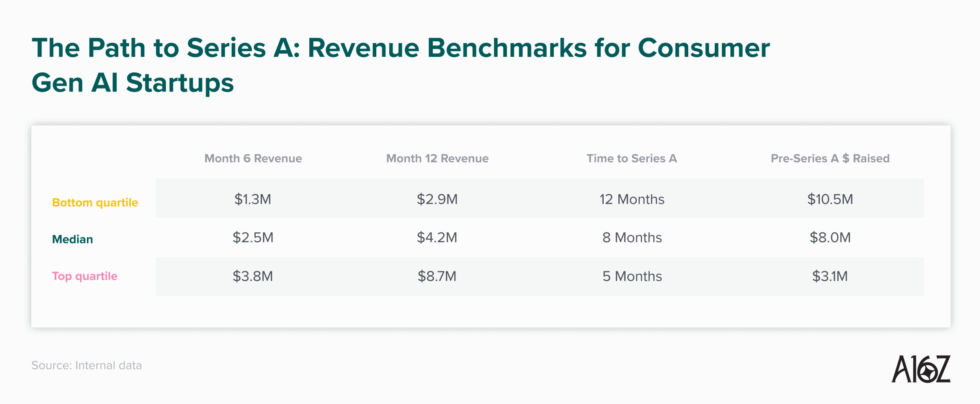Click the $1.3M value cell
This screenshot has width=980, height=404.
tap(253, 199)
